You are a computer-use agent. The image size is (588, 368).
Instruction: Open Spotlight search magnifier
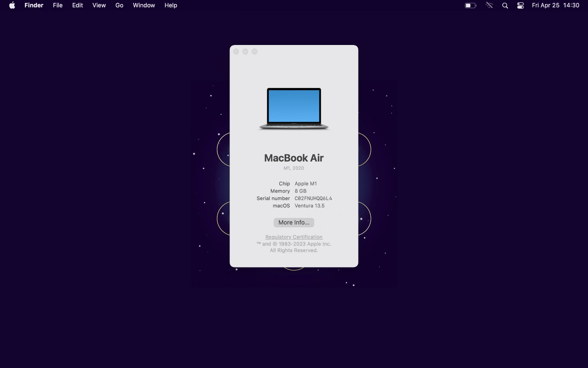pos(505,5)
